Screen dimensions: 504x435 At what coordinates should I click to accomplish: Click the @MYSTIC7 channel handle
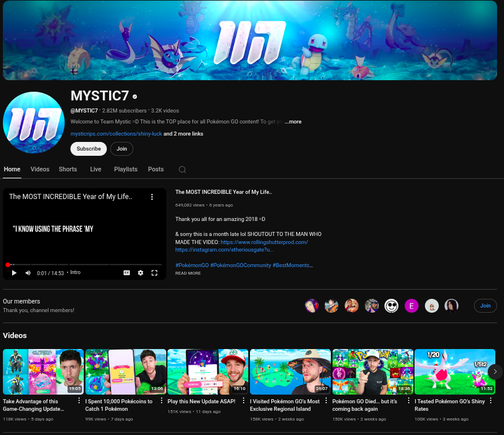coord(84,111)
